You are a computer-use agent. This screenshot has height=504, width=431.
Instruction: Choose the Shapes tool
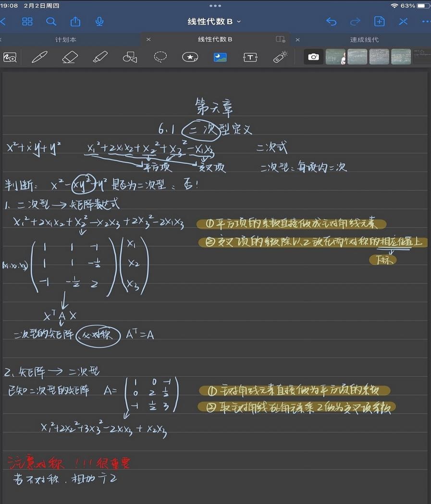[130, 57]
